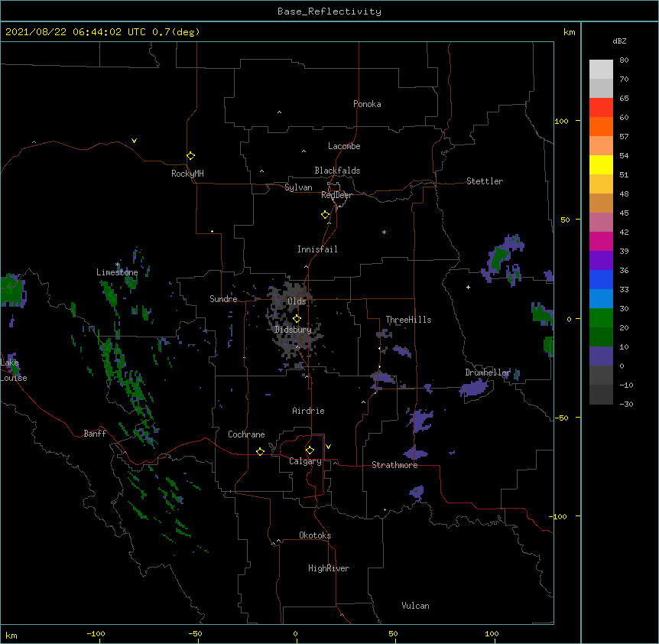Click the Stettler label
Viewport: 659px width, 644px height.
point(485,181)
